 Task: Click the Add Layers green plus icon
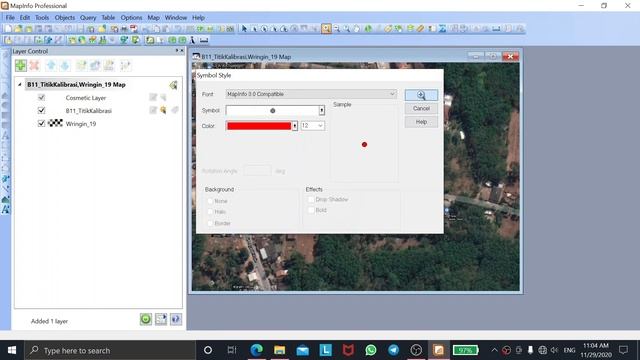pos(21,65)
